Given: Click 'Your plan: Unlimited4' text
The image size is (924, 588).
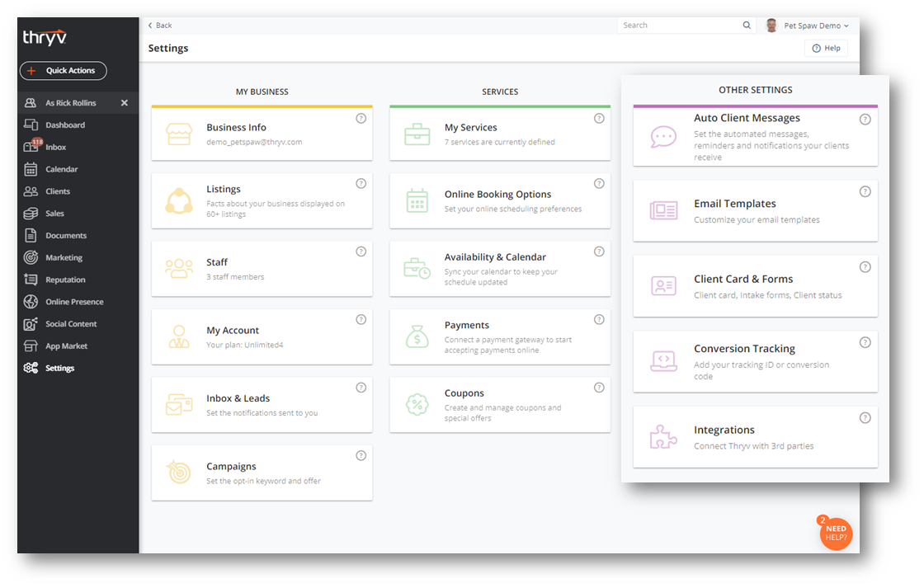Looking at the screenshot, I should [x=244, y=345].
